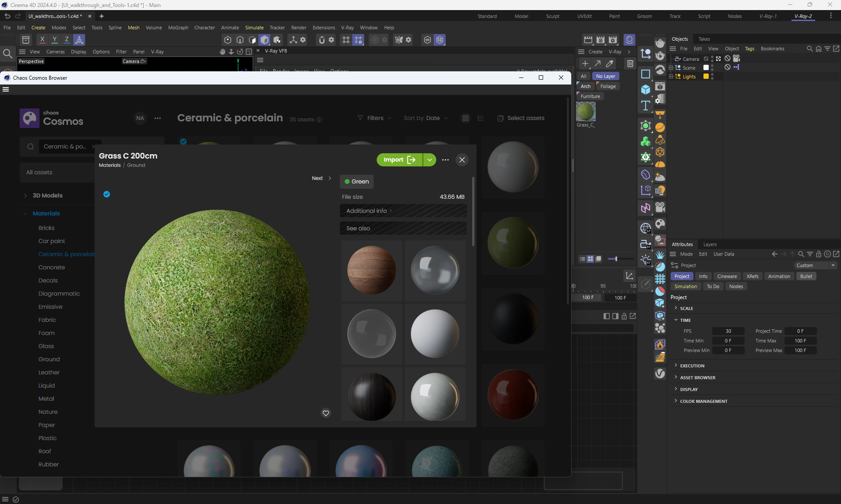Click the Cube primitive icon
841x504 pixels.
(x=646, y=89)
